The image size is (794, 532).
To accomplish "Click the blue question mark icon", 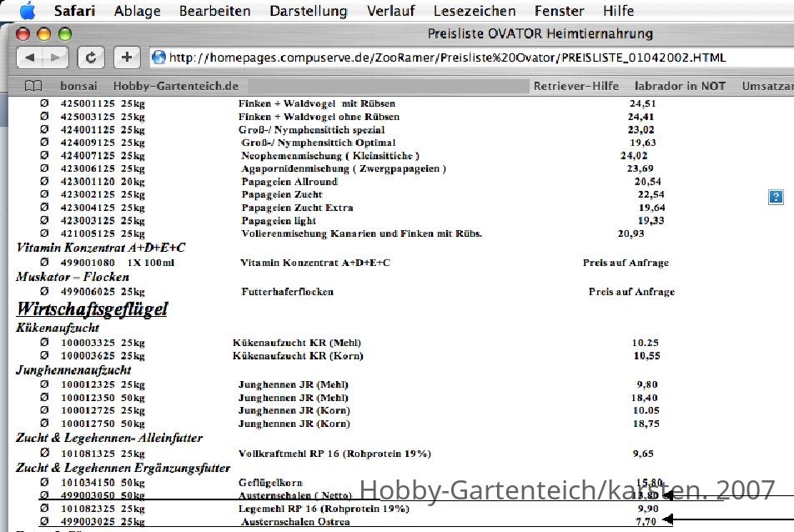I will (776, 197).
